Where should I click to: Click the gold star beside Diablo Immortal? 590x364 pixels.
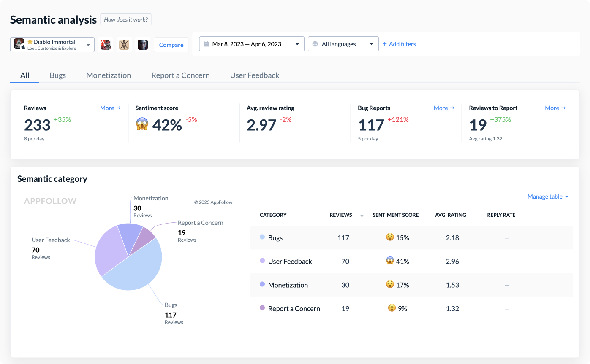[x=30, y=41]
